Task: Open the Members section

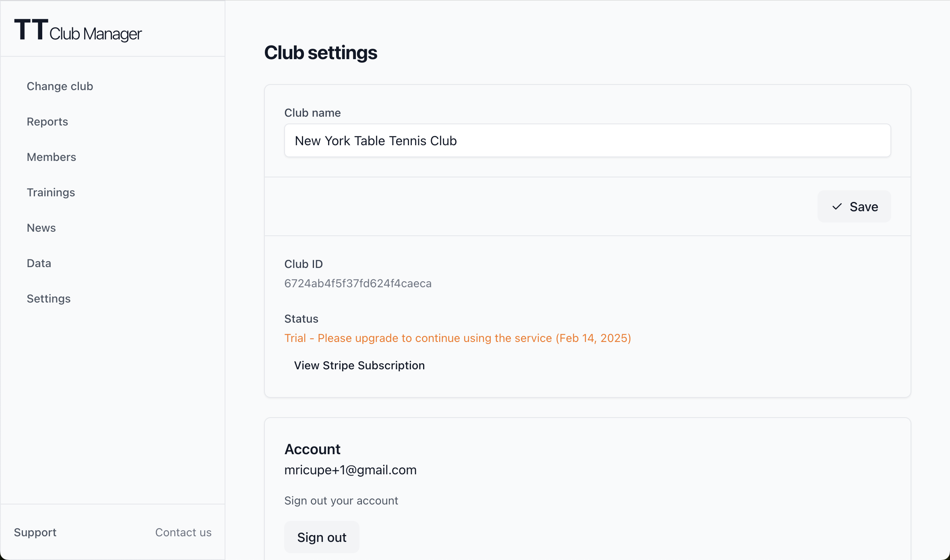Action: 51,157
